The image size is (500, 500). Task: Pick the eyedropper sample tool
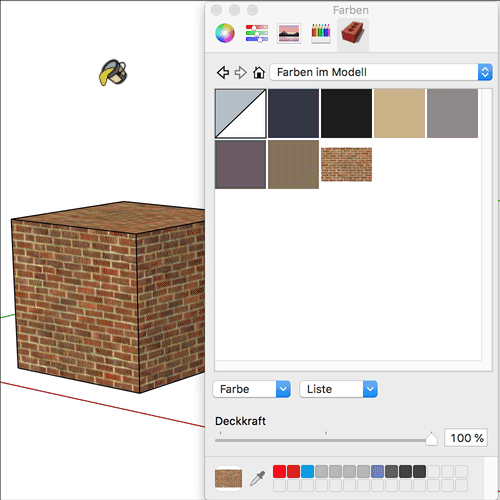tap(258, 478)
